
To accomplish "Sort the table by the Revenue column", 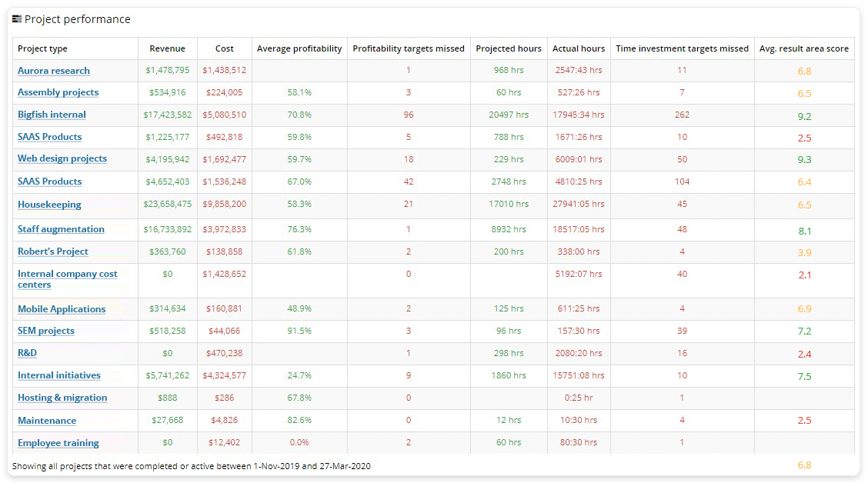I will coord(167,48).
